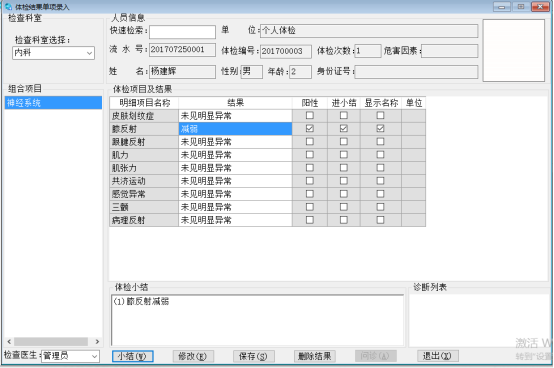
Task: Click the 进小结 column header
Action: pos(344,103)
